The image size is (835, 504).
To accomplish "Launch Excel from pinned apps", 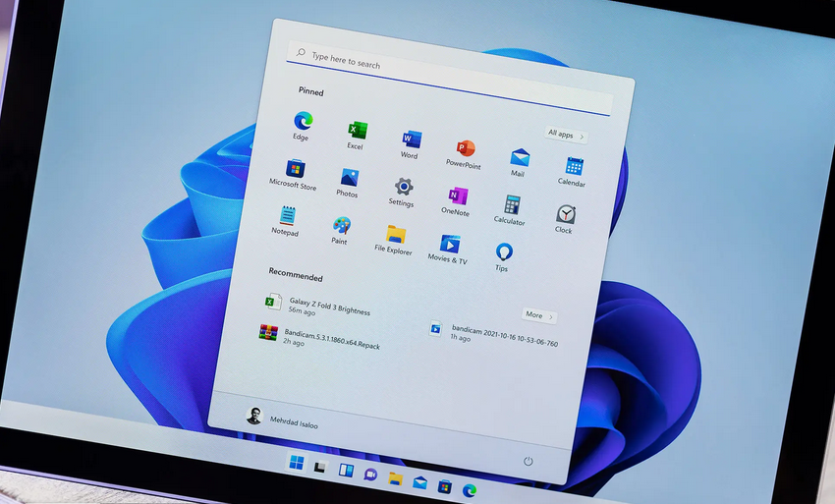I will [357, 135].
